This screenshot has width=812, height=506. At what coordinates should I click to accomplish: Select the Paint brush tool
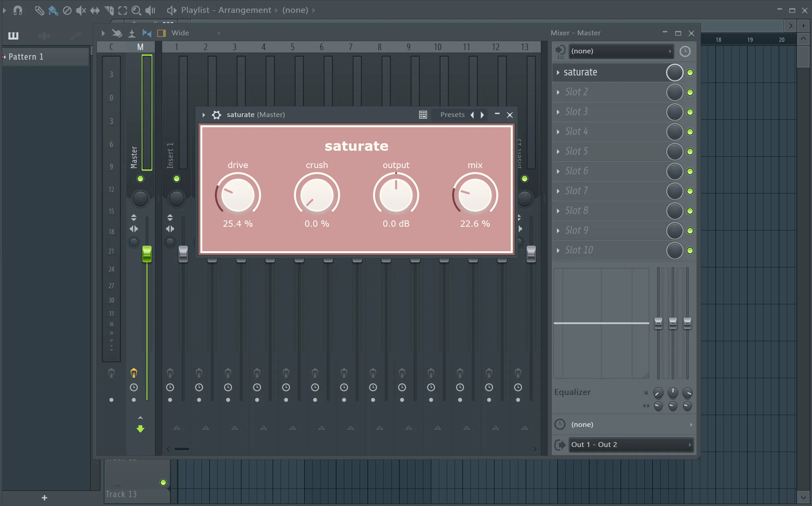coord(53,10)
